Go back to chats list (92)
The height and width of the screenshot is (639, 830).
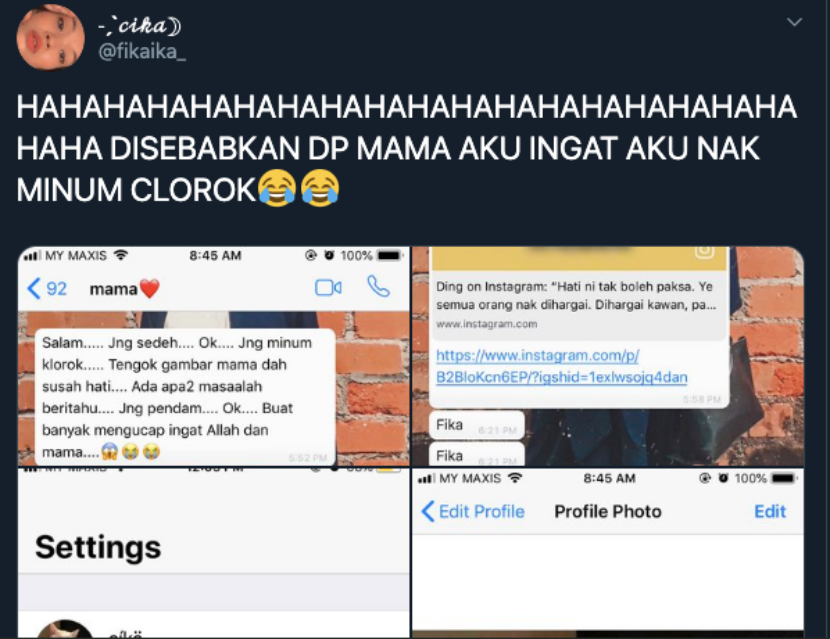(x=47, y=289)
